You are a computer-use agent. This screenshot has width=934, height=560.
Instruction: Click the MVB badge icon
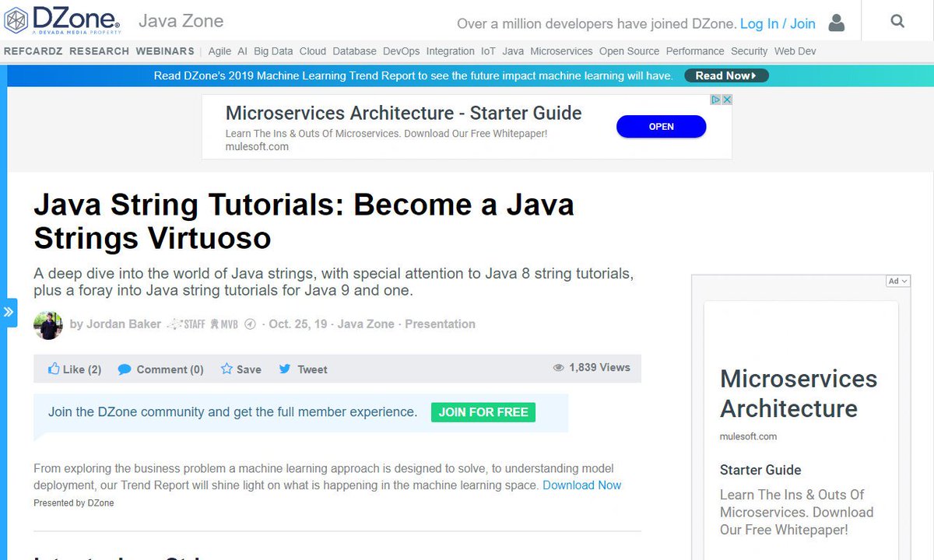224,324
